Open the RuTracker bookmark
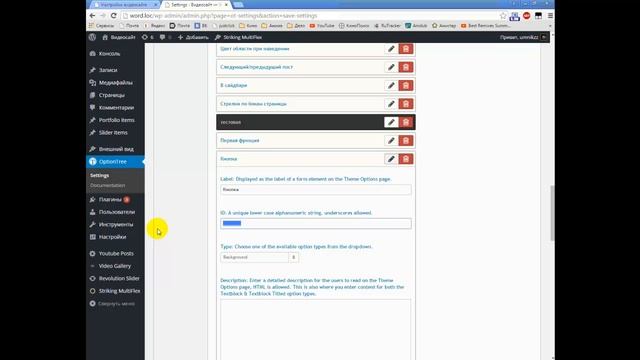Screen dimensions: 640x360 pyautogui.click(x=388, y=26)
